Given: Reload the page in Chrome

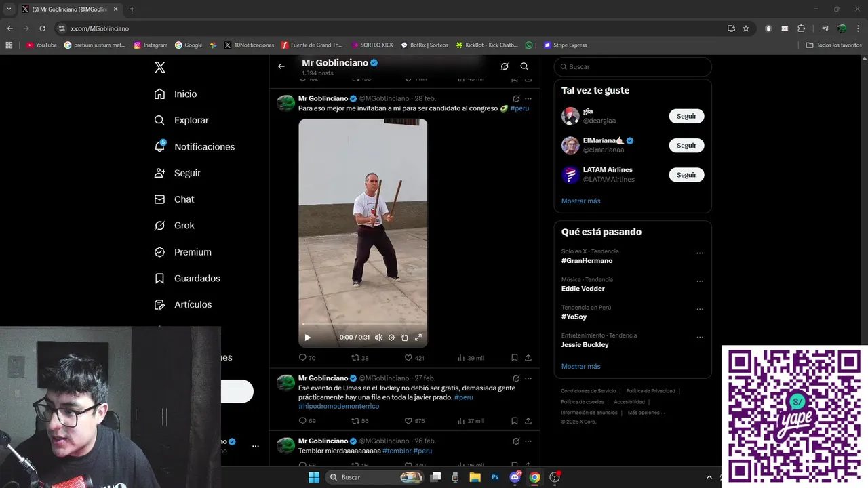Looking at the screenshot, I should pyautogui.click(x=42, y=28).
